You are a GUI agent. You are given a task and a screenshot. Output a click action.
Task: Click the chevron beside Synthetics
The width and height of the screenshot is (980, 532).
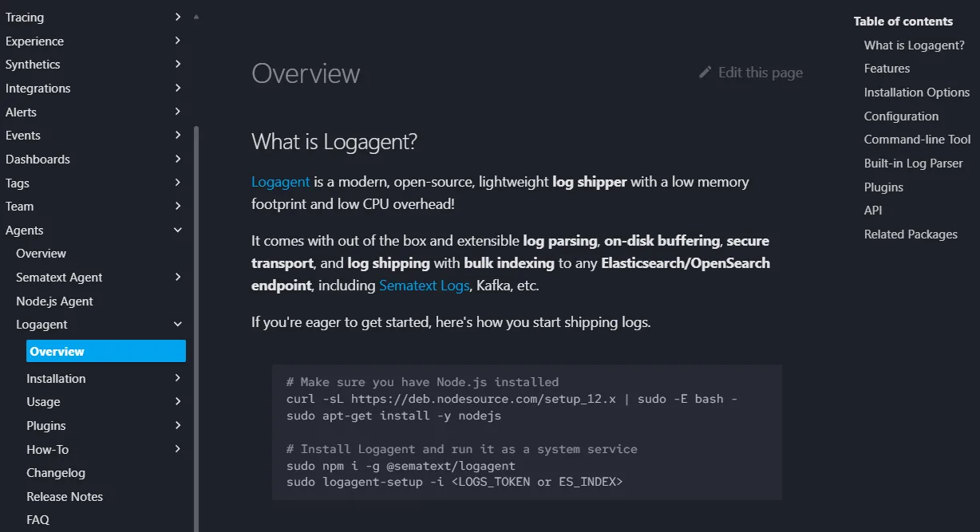click(177, 65)
